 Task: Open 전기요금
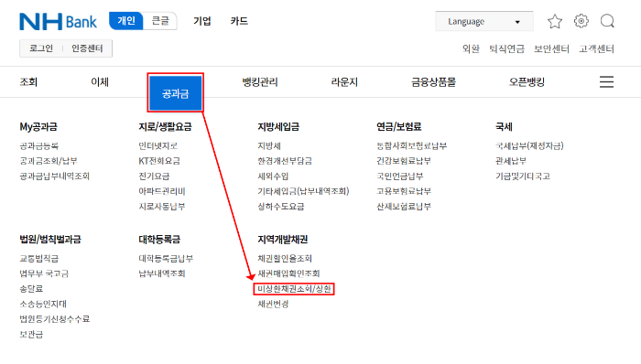coord(154,176)
